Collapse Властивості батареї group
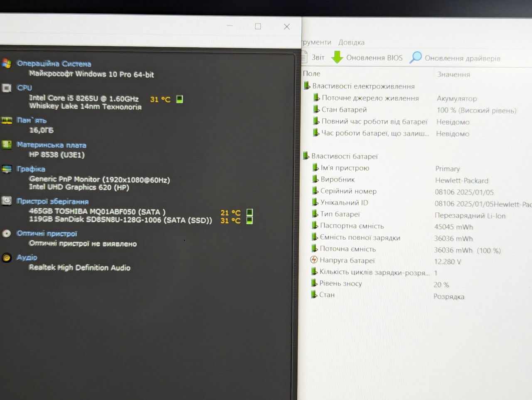 (x=306, y=156)
